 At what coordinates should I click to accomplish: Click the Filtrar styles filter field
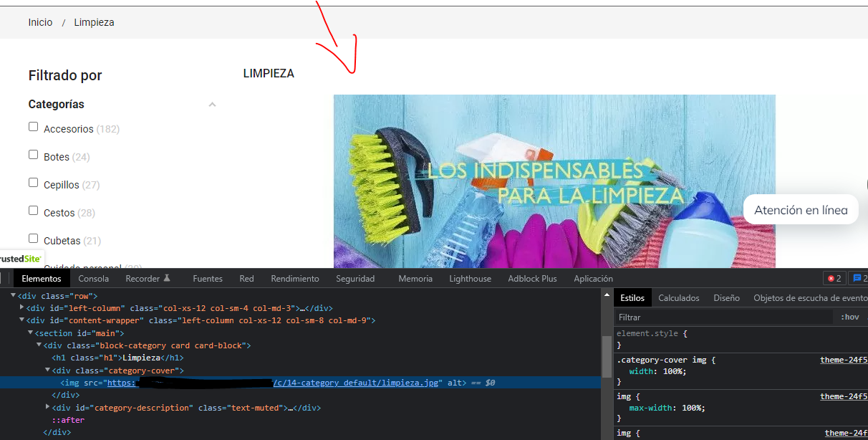point(723,317)
